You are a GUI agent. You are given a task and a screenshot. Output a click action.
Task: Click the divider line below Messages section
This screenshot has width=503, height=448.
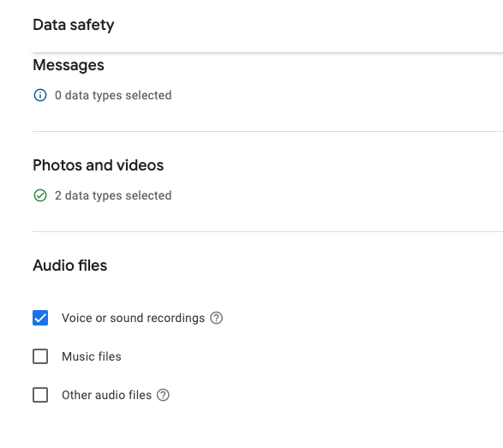pos(267,131)
